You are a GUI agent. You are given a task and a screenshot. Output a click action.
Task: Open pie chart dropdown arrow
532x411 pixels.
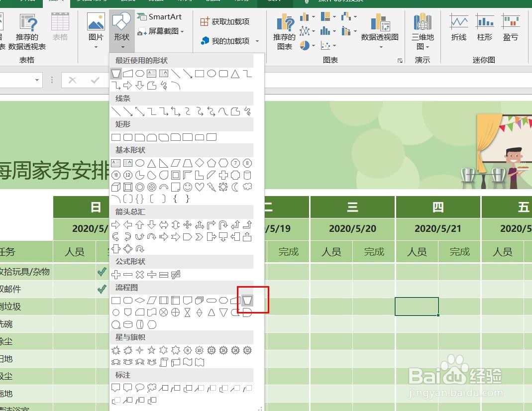pos(314,45)
